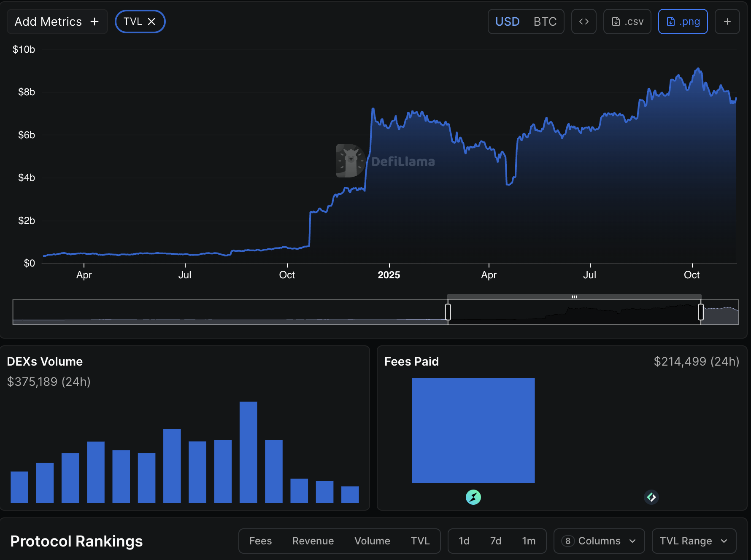The height and width of the screenshot is (560, 751).
Task: Switch chart currency to BTC
Action: point(545,22)
